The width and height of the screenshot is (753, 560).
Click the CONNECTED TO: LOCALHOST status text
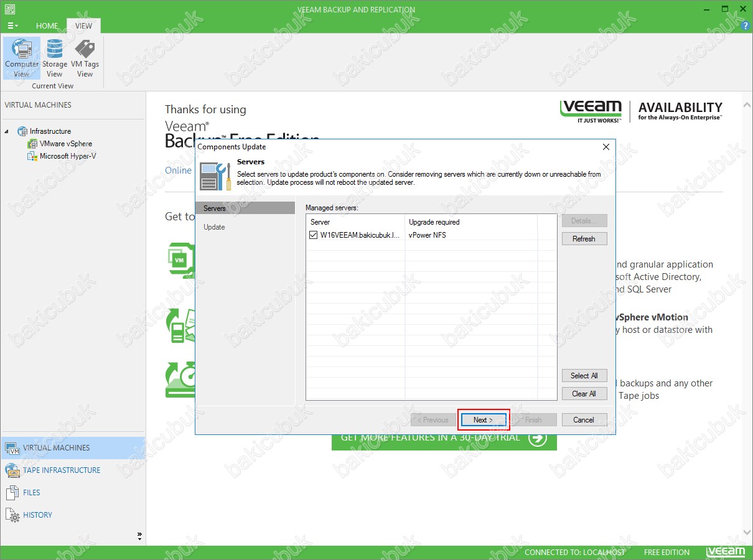tap(575, 553)
